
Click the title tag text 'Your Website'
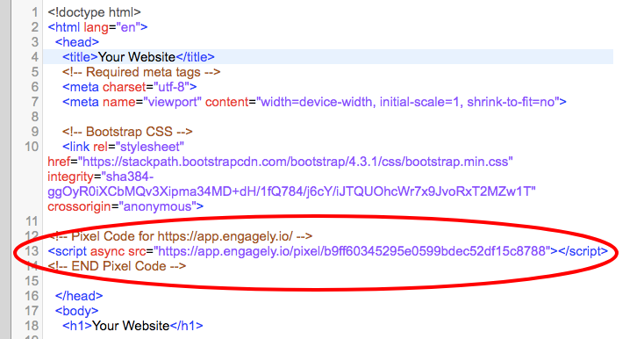coord(137,57)
